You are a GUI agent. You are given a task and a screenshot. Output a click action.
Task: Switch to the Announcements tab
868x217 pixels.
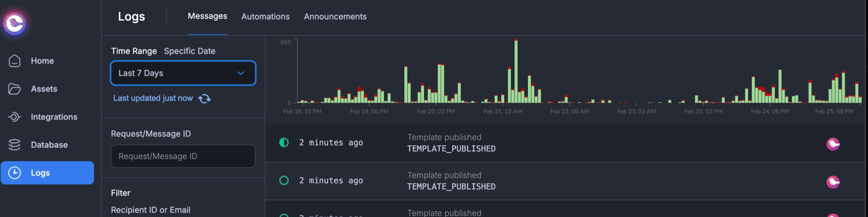click(335, 16)
